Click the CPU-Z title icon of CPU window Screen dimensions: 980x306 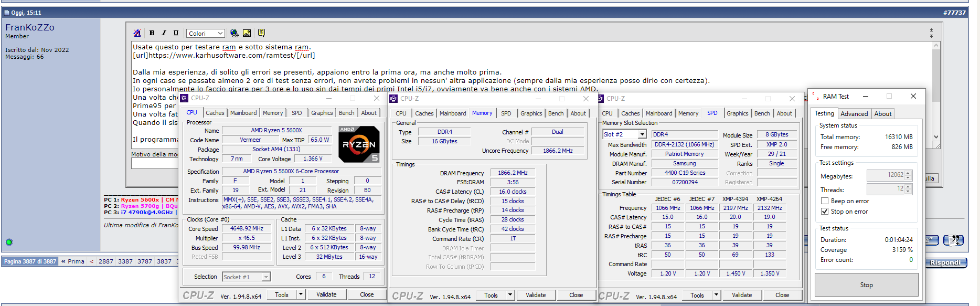click(184, 98)
